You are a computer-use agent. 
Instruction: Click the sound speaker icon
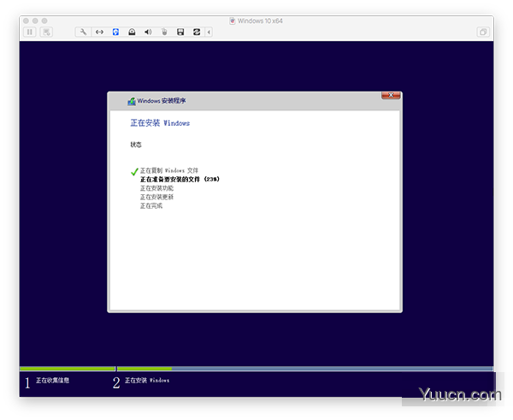point(148,32)
